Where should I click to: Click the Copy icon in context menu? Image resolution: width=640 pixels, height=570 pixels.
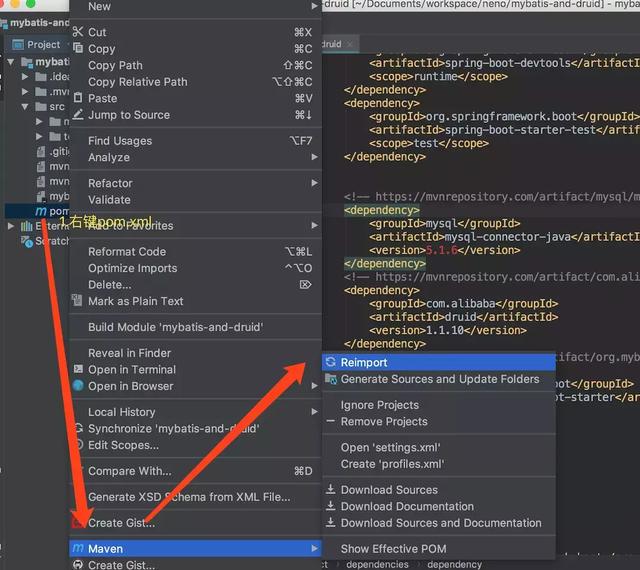click(78, 48)
